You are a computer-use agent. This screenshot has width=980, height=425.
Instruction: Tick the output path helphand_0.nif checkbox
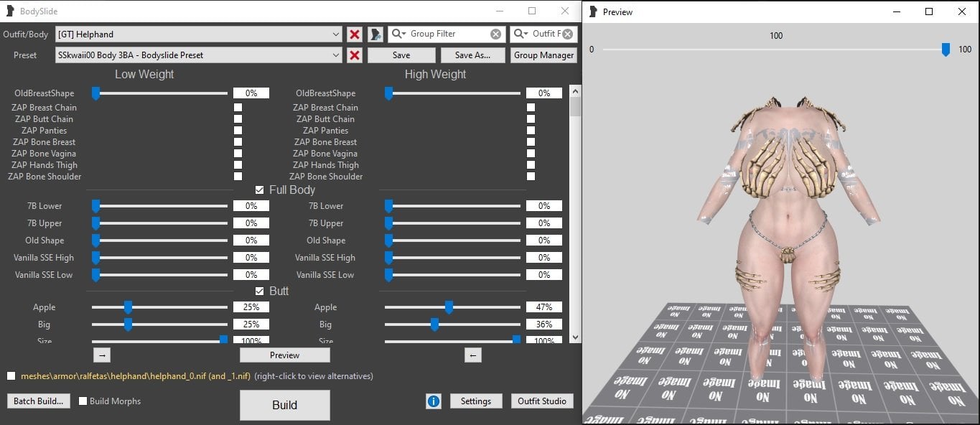point(11,376)
